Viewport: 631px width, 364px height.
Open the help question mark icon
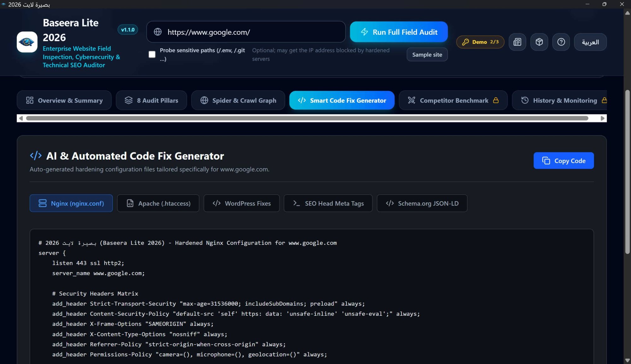coord(561,42)
